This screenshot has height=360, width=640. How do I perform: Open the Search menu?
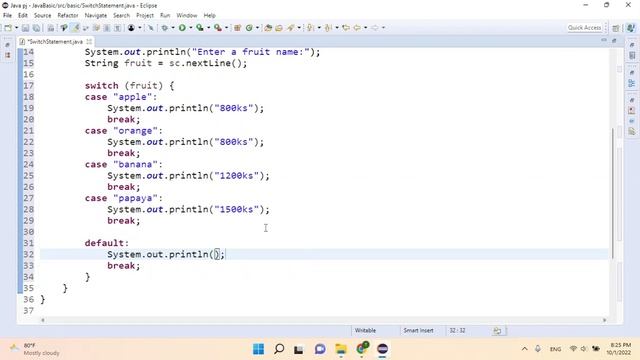tap(121, 16)
